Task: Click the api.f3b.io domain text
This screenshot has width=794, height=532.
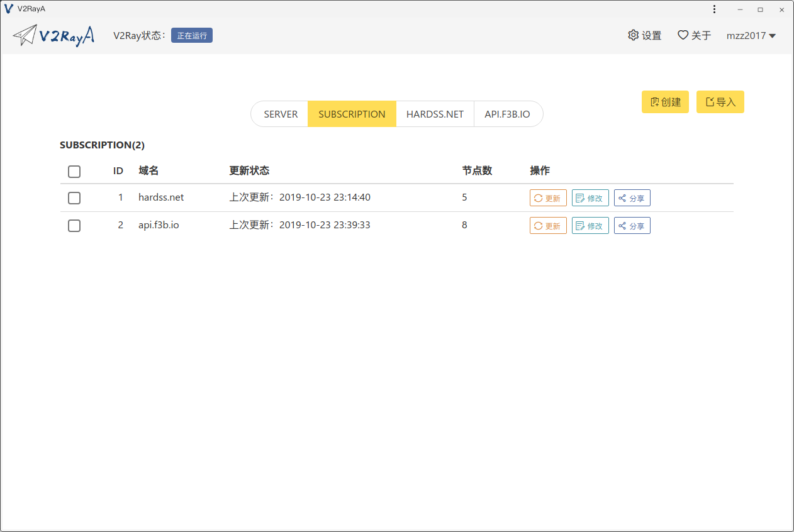Action: pos(159,225)
